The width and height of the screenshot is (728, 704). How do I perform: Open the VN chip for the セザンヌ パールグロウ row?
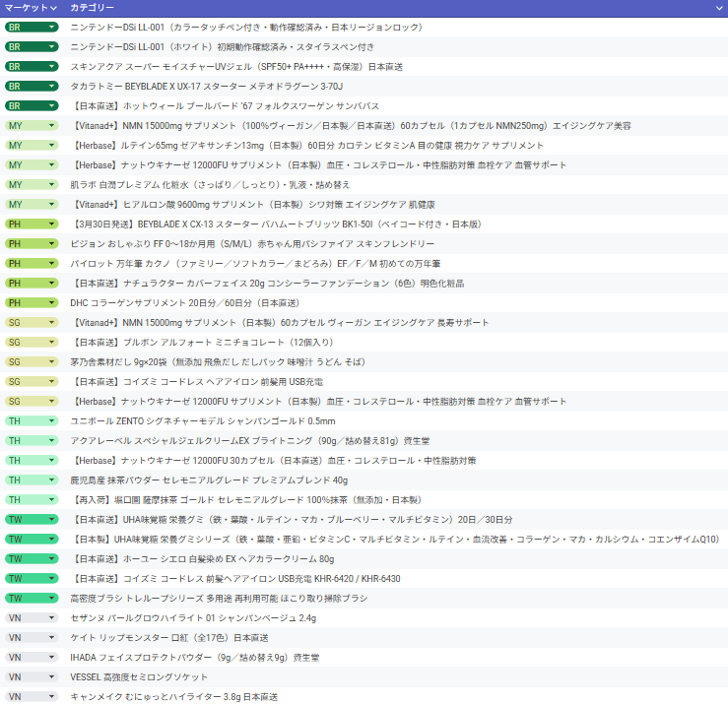(x=32, y=617)
